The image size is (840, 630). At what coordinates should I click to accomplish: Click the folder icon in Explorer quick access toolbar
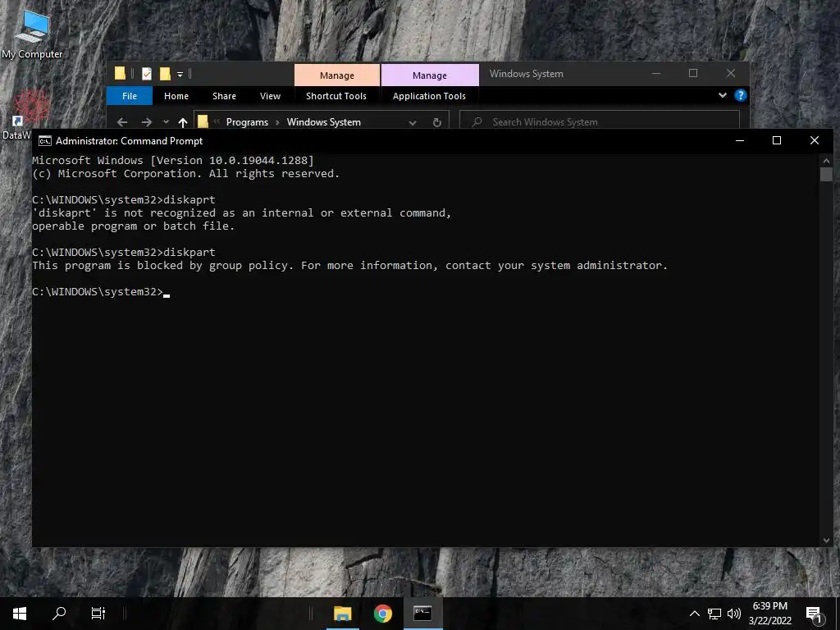[x=120, y=74]
